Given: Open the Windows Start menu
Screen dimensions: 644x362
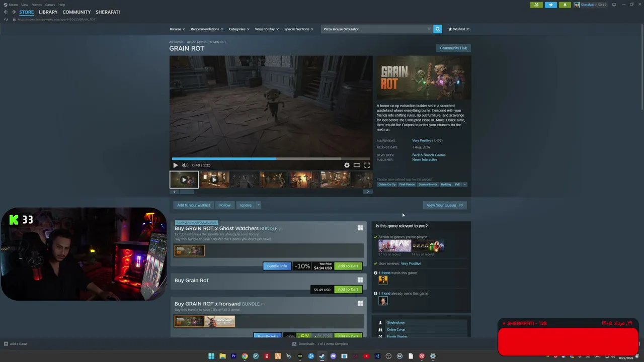Looking at the screenshot, I should tap(211, 356).
